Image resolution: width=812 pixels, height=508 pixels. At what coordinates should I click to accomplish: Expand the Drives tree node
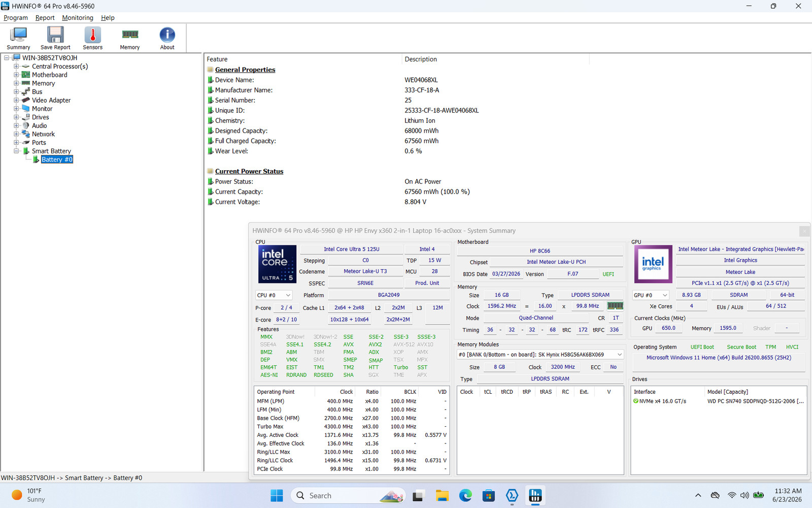click(16, 117)
